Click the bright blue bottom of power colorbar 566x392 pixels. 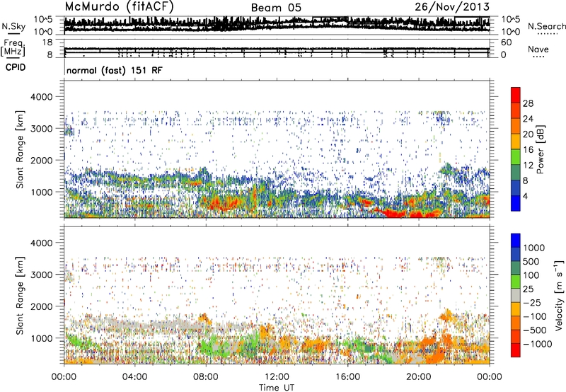click(516, 203)
